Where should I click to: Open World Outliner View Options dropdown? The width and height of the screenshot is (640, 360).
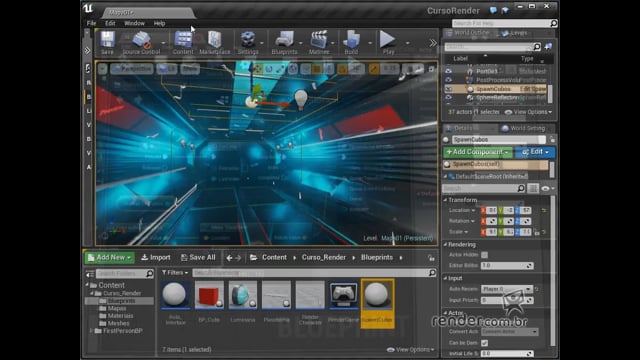(x=529, y=112)
